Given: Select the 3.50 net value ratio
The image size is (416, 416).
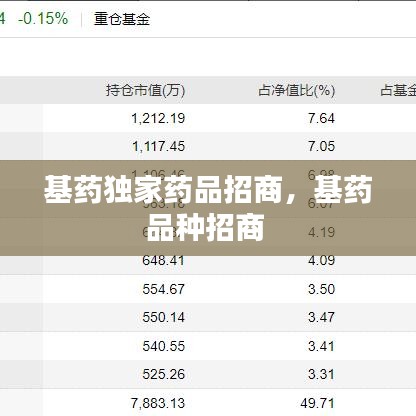Looking at the screenshot, I should (x=321, y=289).
